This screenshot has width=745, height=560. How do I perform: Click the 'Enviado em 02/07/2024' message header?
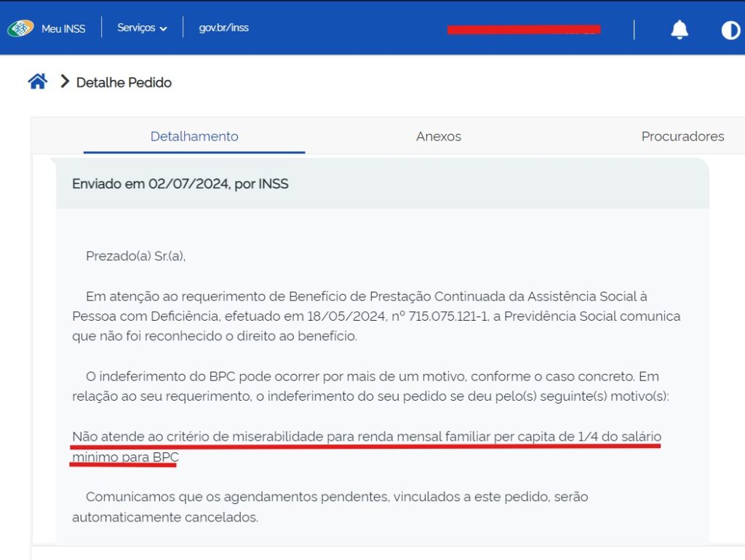180,184
